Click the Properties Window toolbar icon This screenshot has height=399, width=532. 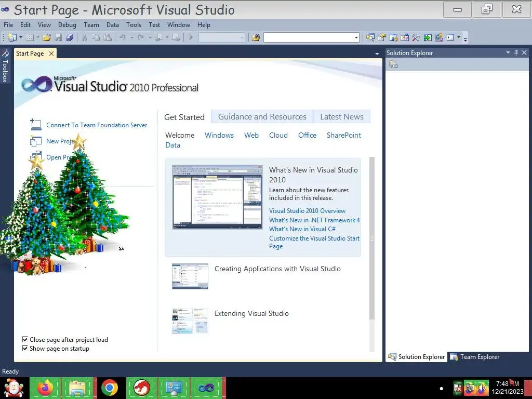(x=382, y=37)
